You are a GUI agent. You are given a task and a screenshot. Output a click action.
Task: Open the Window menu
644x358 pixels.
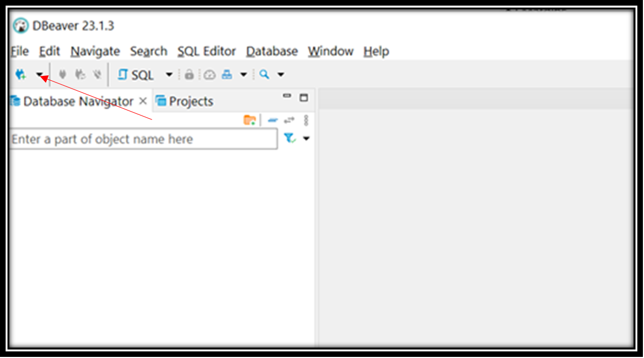click(x=331, y=51)
